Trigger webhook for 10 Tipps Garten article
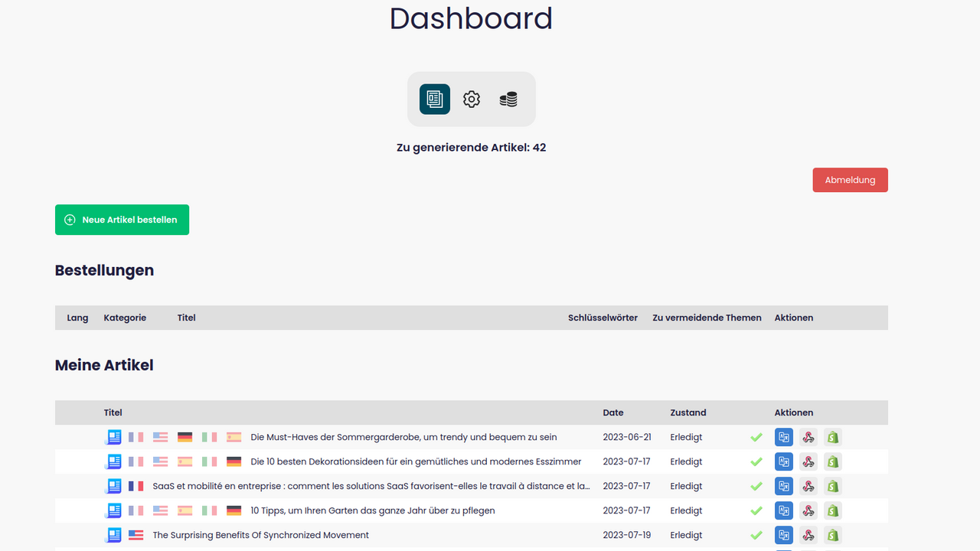 (x=808, y=510)
